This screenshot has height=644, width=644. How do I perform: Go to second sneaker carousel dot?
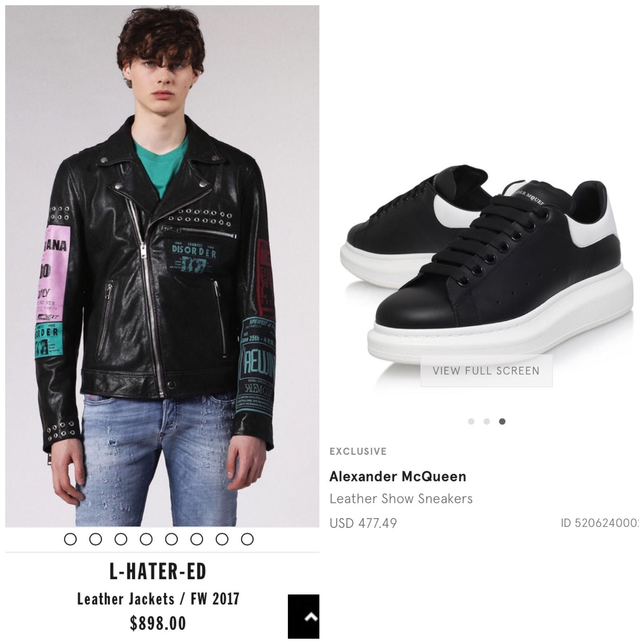click(x=487, y=422)
